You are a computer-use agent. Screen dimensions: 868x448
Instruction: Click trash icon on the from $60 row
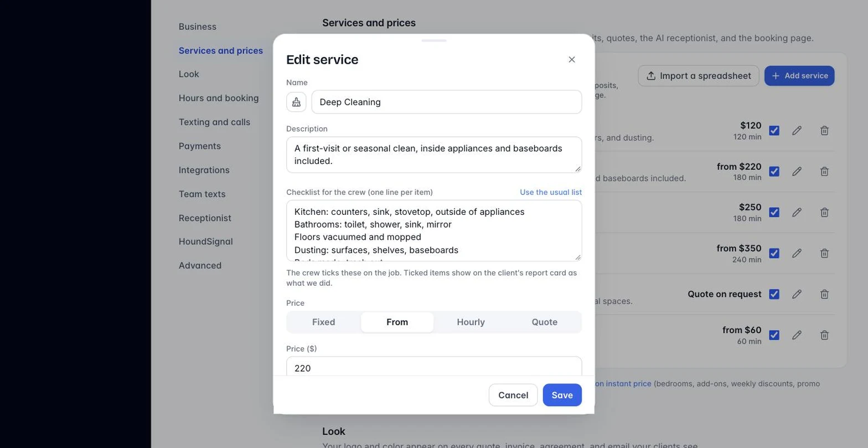click(824, 335)
